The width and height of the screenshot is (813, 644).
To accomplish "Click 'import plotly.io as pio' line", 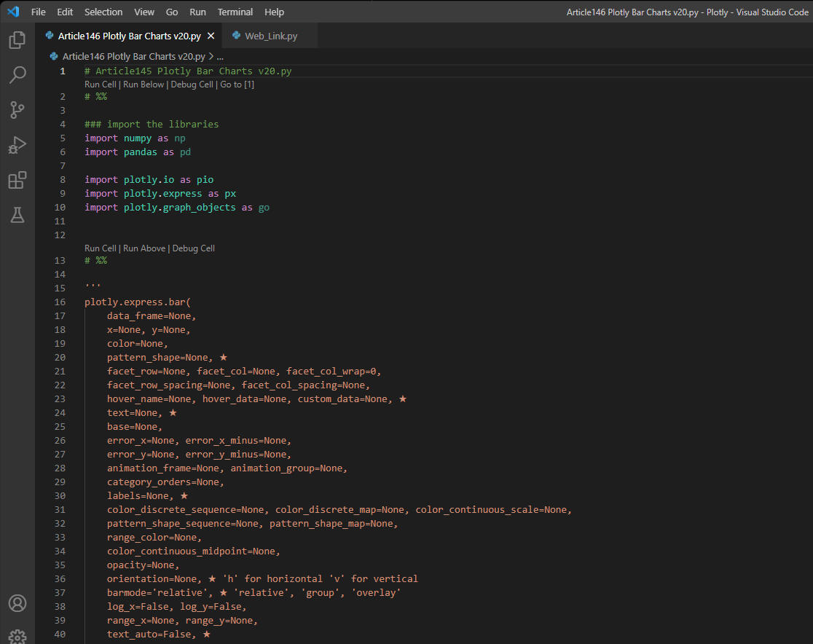I will click(149, 179).
